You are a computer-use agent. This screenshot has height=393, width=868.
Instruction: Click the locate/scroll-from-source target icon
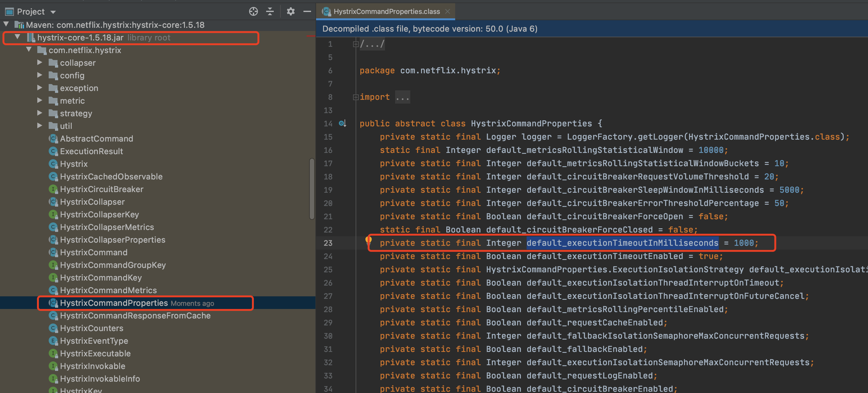tap(254, 11)
